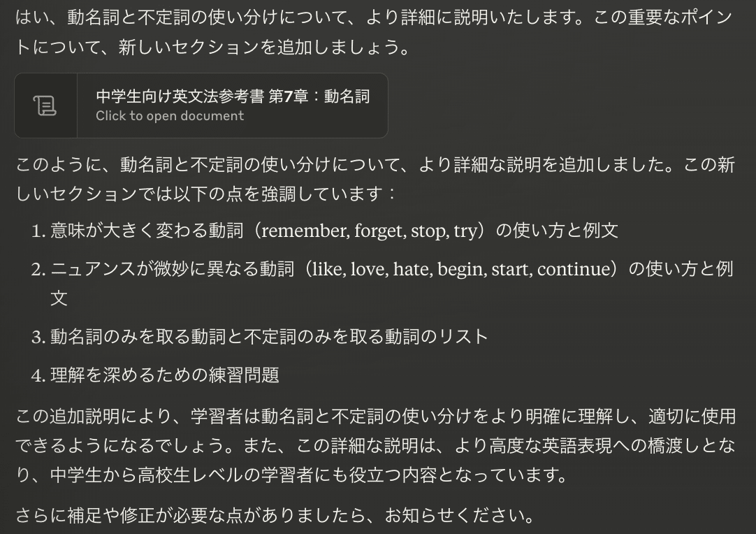Click the paragraph starting with この追加説明により
This screenshot has height=534, width=756.
click(375, 417)
